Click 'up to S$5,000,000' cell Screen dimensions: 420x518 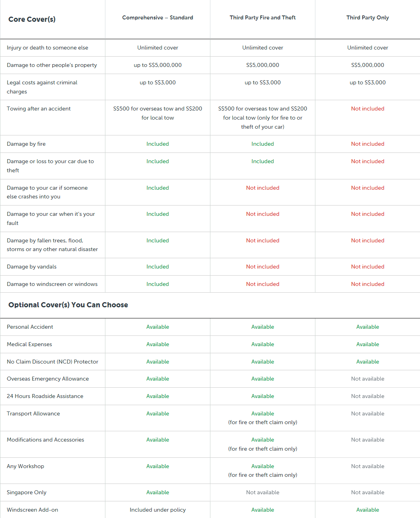pyautogui.click(x=158, y=65)
